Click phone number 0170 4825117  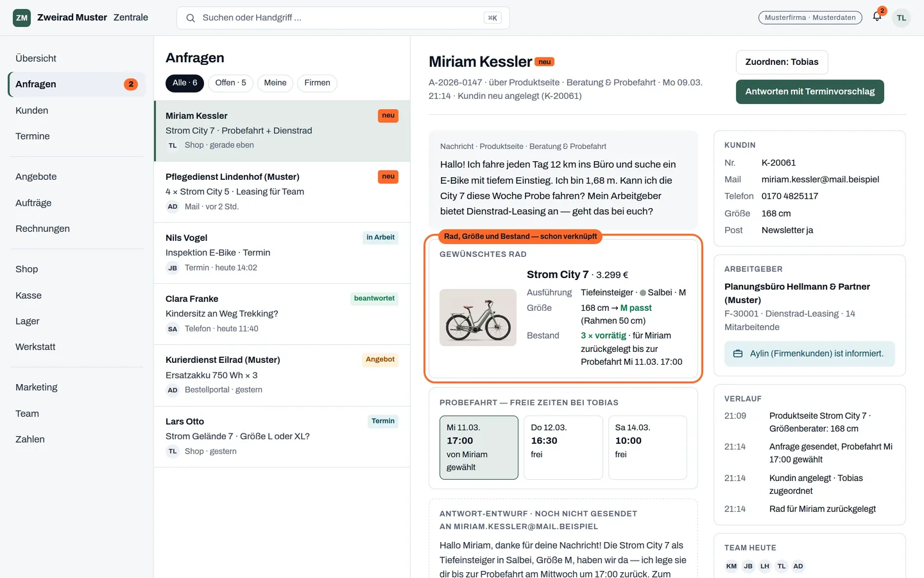[790, 197]
